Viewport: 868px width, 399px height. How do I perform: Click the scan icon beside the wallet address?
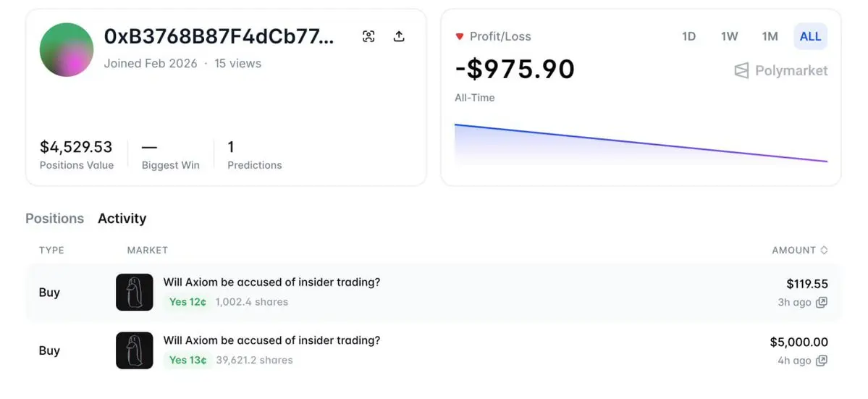coord(368,37)
